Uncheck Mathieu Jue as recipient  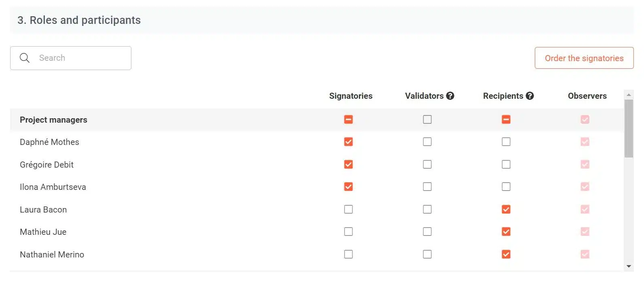point(506,232)
